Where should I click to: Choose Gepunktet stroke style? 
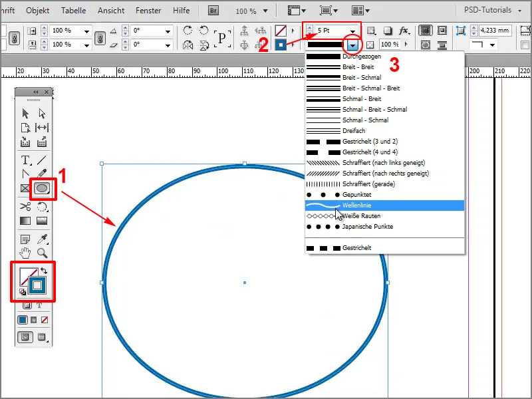385,195
